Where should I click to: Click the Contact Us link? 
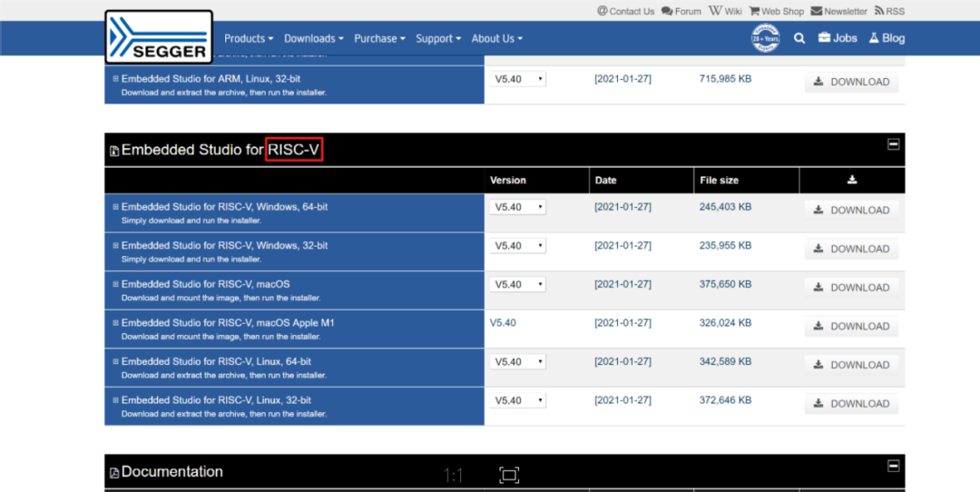(x=625, y=11)
